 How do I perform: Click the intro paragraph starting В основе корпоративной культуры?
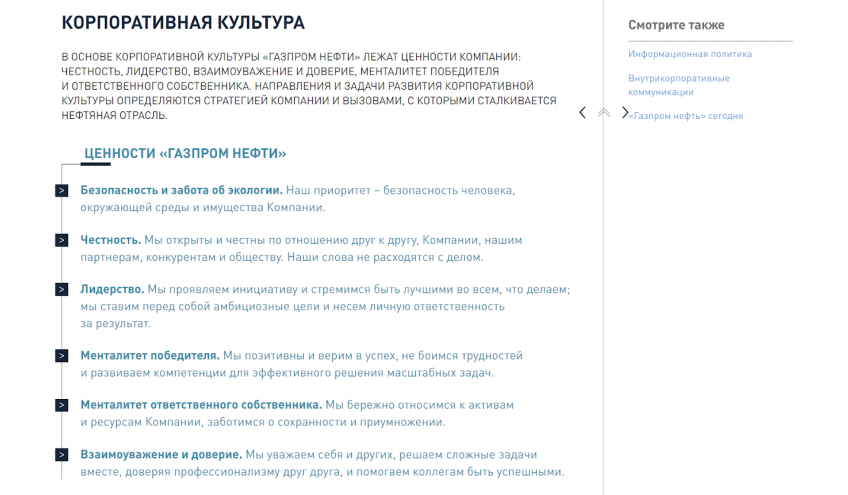click(309, 86)
